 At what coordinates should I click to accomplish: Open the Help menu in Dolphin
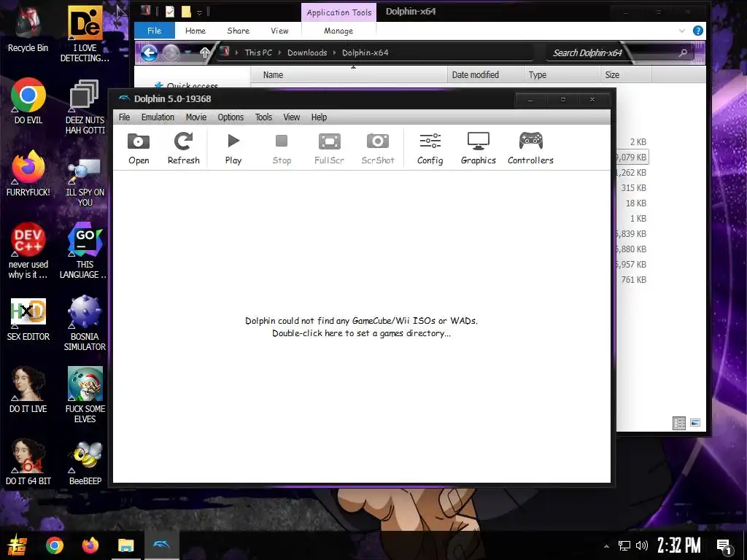point(320,117)
